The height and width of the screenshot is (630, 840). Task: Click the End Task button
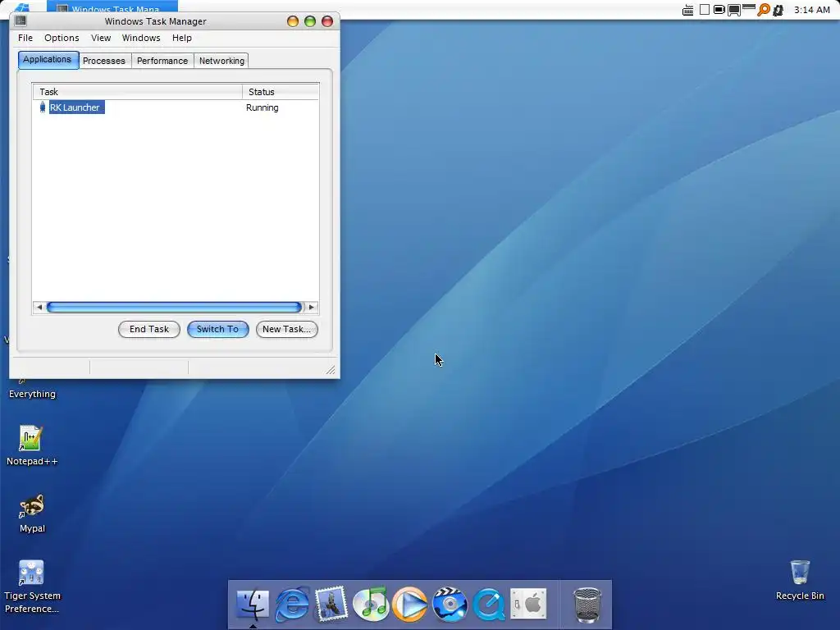149,329
